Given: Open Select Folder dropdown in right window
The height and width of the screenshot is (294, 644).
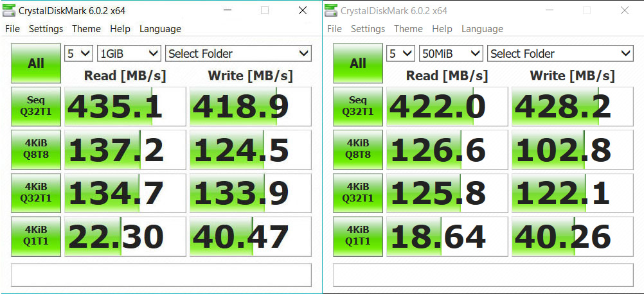Looking at the screenshot, I should (x=560, y=53).
